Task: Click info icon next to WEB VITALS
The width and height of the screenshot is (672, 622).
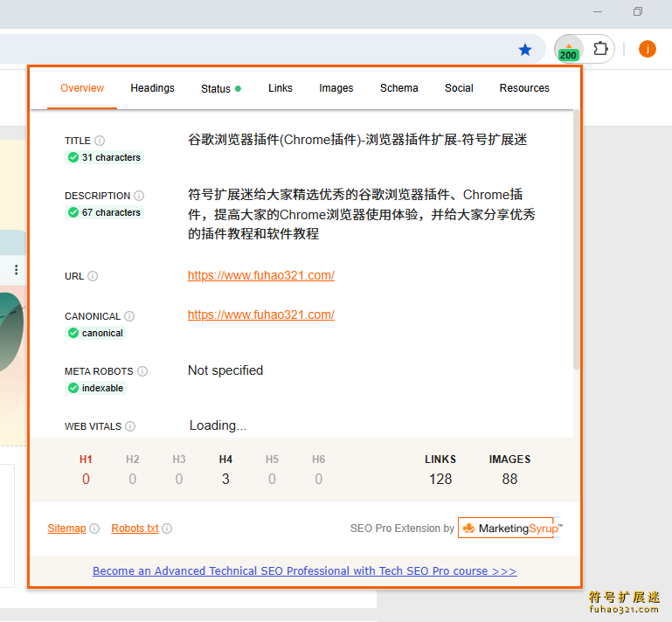Action: tap(130, 426)
